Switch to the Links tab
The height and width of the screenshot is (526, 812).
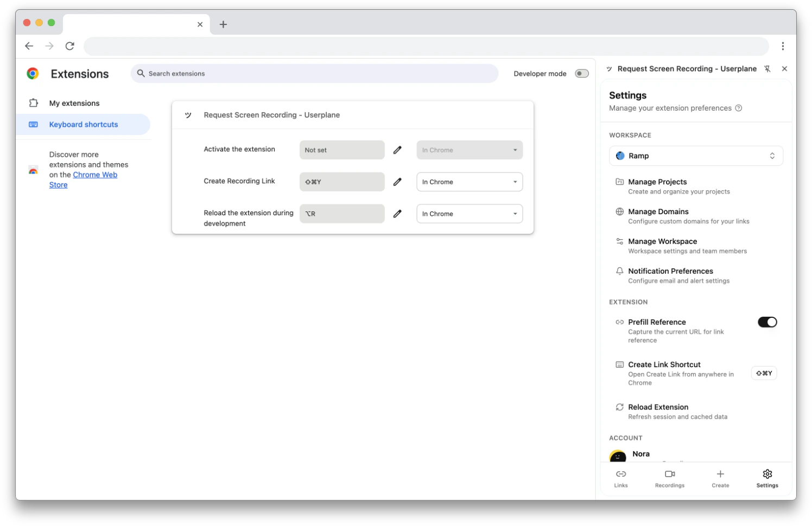(621, 478)
